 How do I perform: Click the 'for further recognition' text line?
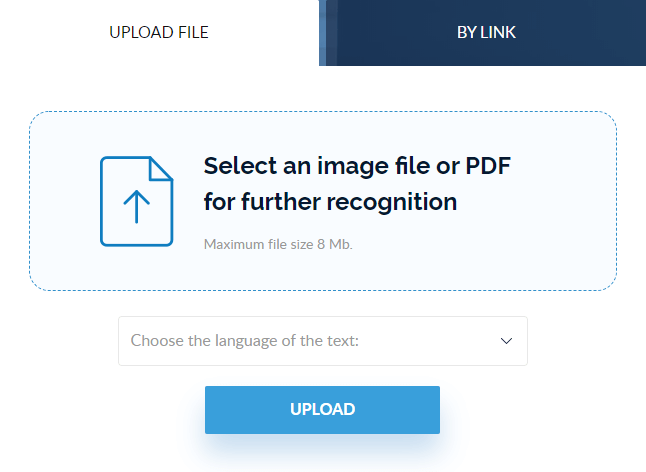tap(330, 201)
